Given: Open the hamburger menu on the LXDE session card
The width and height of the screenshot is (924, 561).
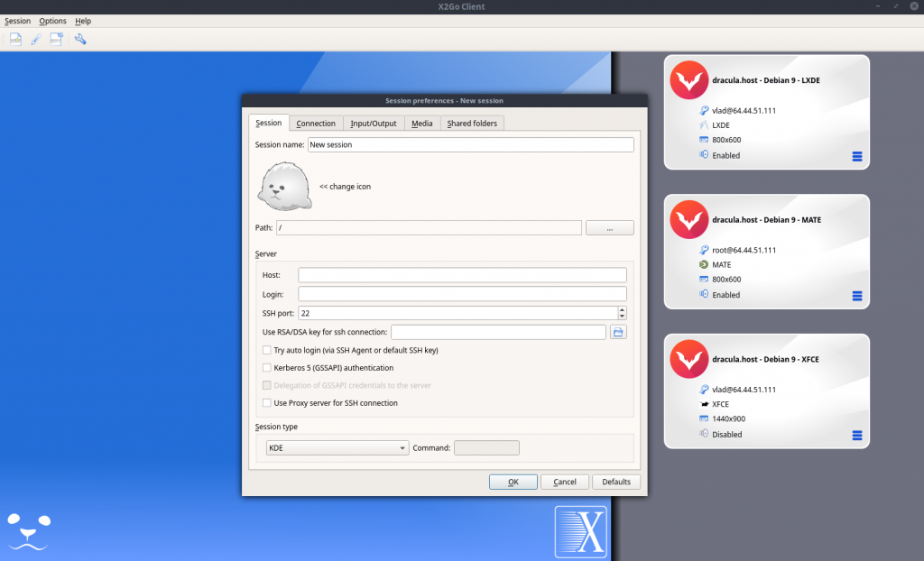Looking at the screenshot, I should (x=855, y=156).
